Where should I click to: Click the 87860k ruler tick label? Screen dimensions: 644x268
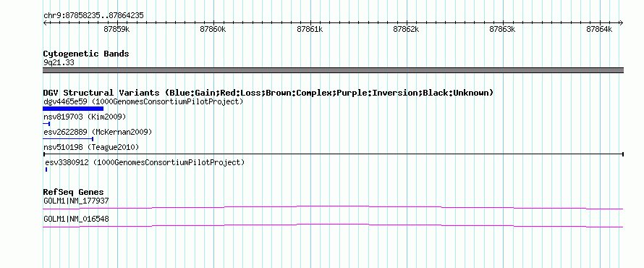tap(213, 29)
